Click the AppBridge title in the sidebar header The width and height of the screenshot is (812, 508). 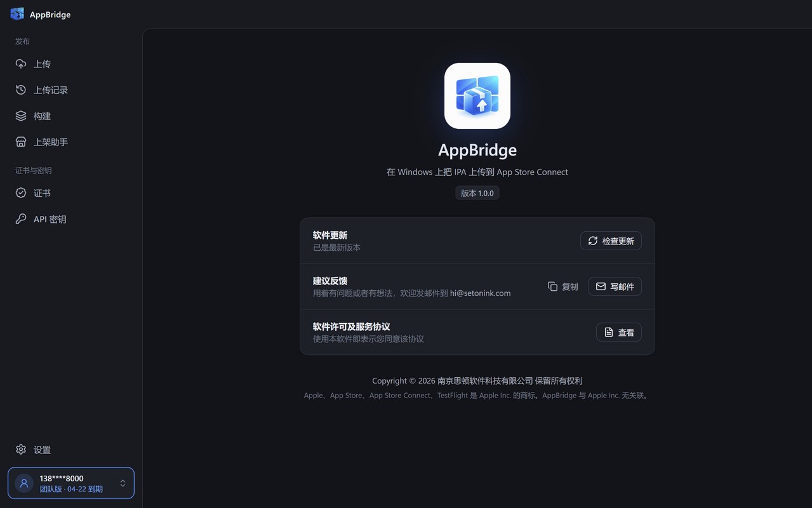click(x=50, y=15)
